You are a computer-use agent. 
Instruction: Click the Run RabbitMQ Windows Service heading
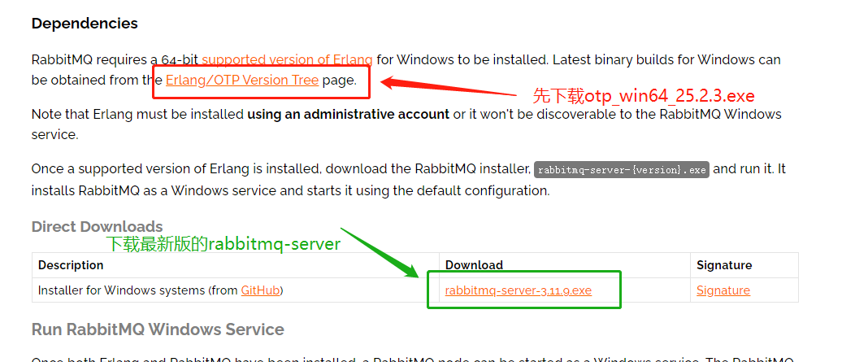(x=158, y=329)
